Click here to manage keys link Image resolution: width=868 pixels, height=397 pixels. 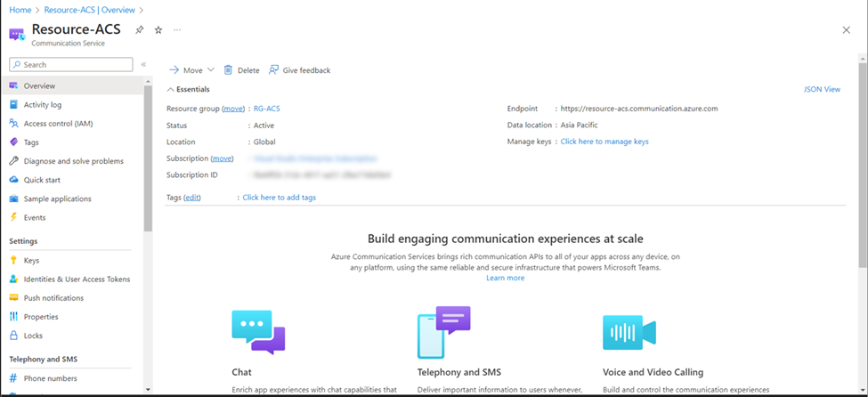click(604, 142)
